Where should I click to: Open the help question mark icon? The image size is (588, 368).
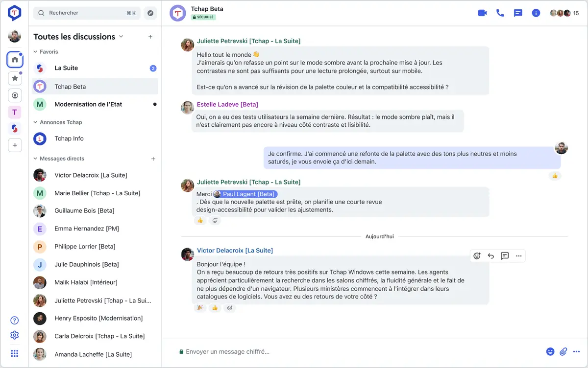click(15, 321)
